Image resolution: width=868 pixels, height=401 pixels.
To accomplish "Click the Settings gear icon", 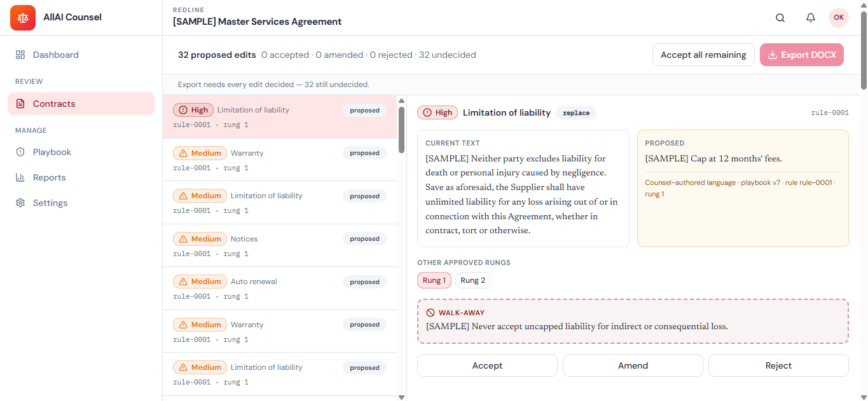I will pos(20,203).
